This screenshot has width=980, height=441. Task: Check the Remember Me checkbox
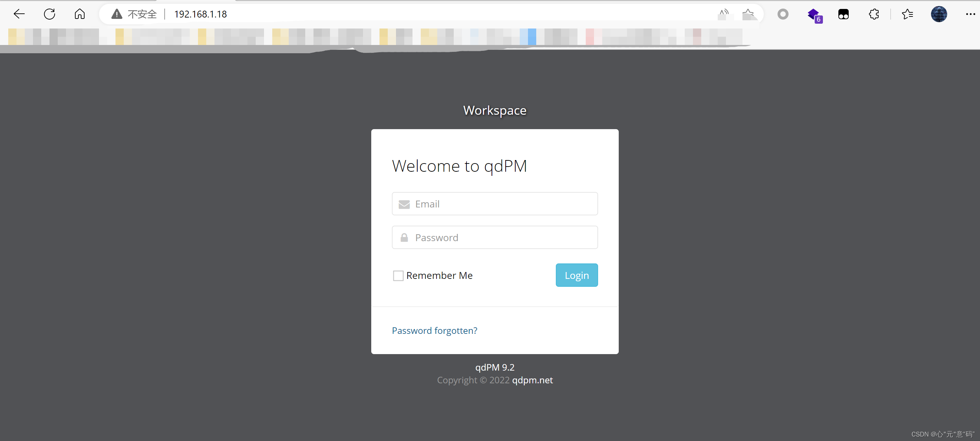point(398,275)
